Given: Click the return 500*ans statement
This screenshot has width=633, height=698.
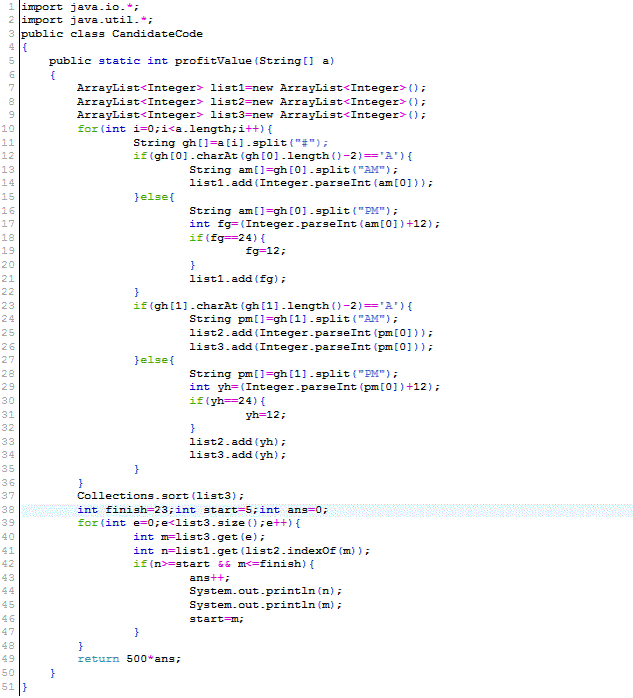Looking at the screenshot, I should (x=130, y=658).
